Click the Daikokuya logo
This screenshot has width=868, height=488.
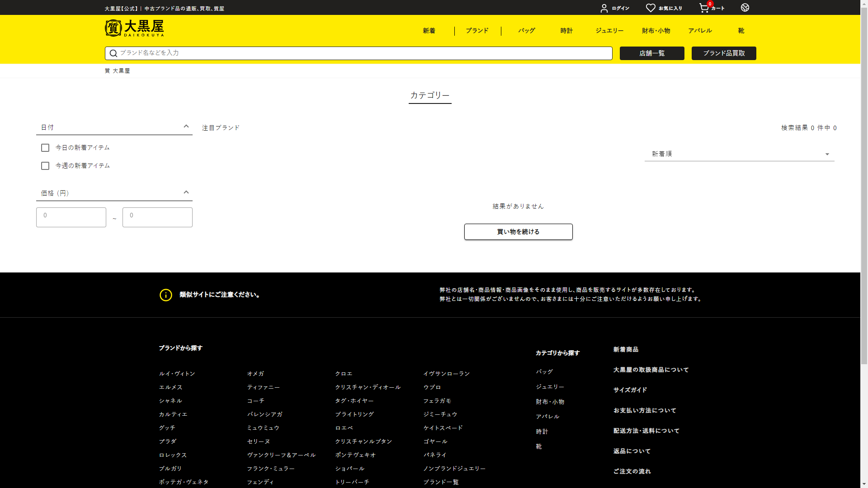[x=134, y=28]
